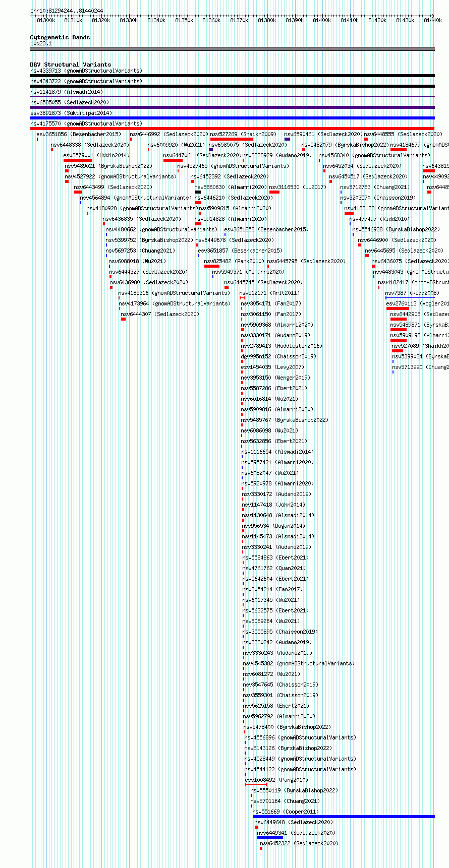Open nsv5860630 (Almarri2020) variant

click(x=231, y=187)
